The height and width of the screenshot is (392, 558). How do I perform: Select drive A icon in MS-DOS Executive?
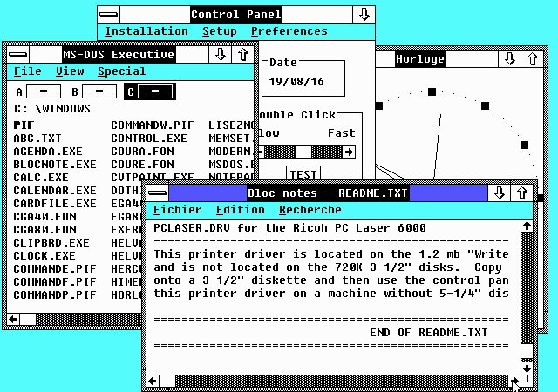click(x=38, y=91)
